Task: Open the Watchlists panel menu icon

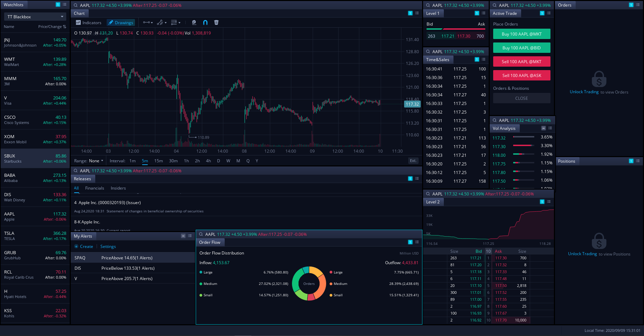Action: pos(65,4)
